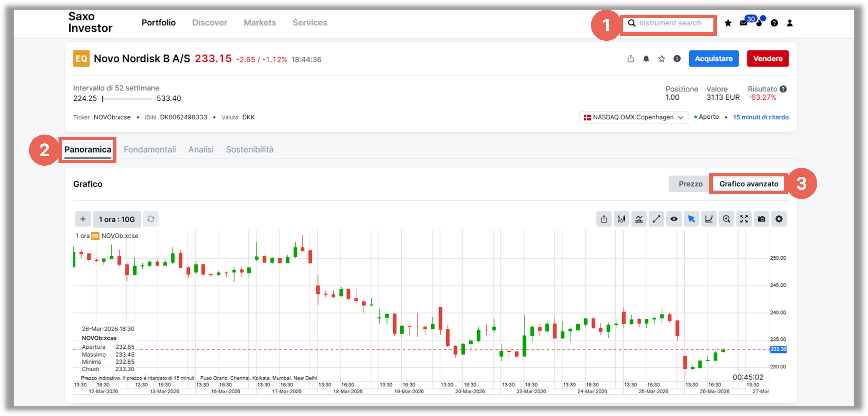The image size is (868, 416).
Task: Take a chart snapshot with camera icon
Action: point(762,219)
